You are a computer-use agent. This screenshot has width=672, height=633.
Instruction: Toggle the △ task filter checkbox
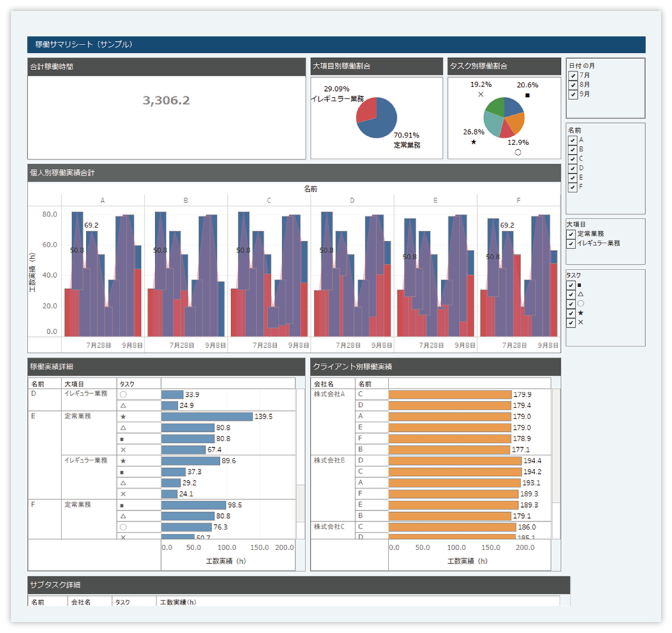coord(571,295)
